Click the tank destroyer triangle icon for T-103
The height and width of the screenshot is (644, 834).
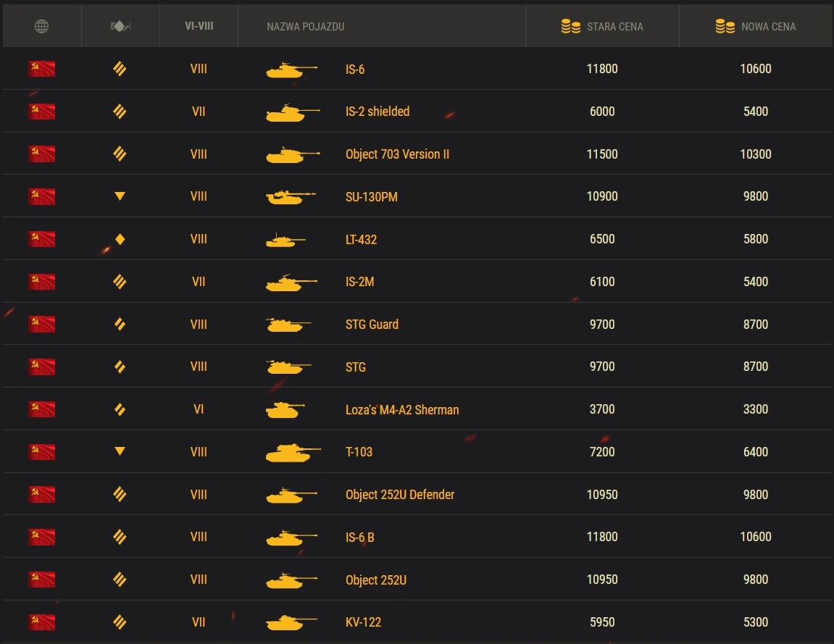point(120,451)
